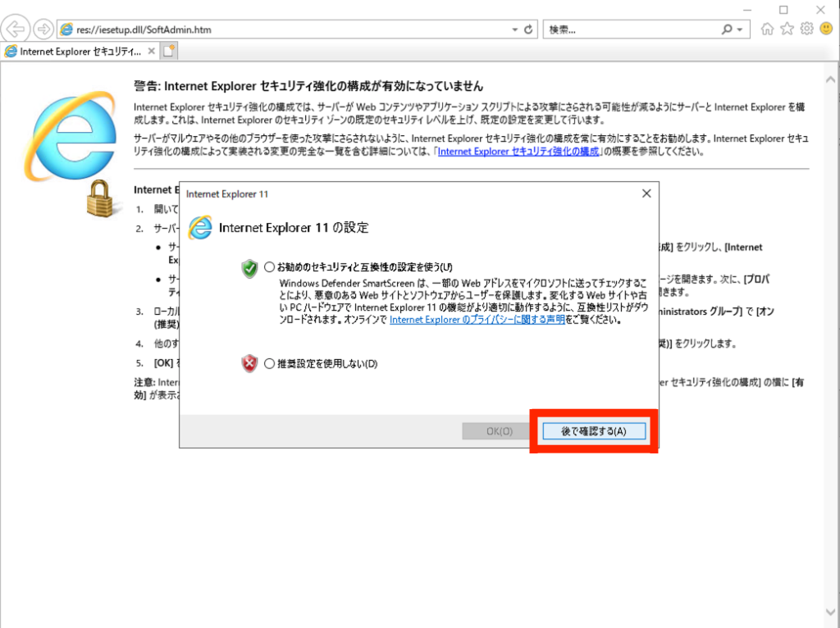Open Favorites with the star icon

tap(787, 29)
